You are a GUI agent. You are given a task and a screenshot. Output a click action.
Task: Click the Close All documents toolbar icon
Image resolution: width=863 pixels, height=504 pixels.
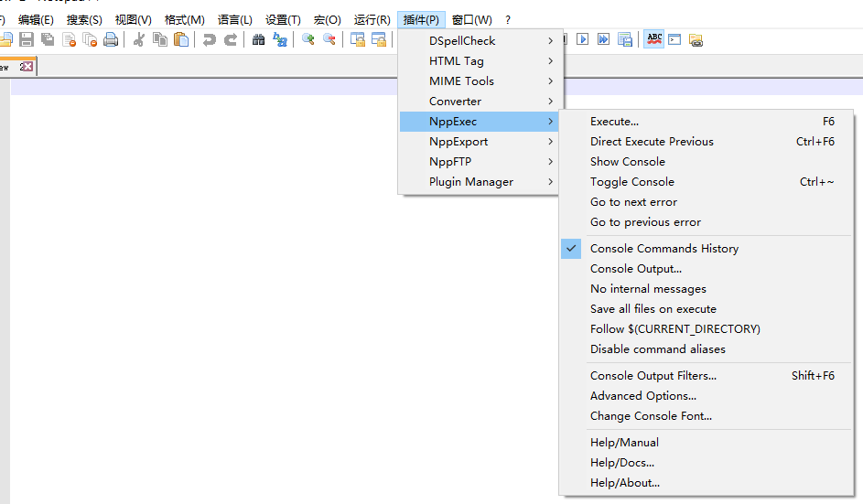90,39
